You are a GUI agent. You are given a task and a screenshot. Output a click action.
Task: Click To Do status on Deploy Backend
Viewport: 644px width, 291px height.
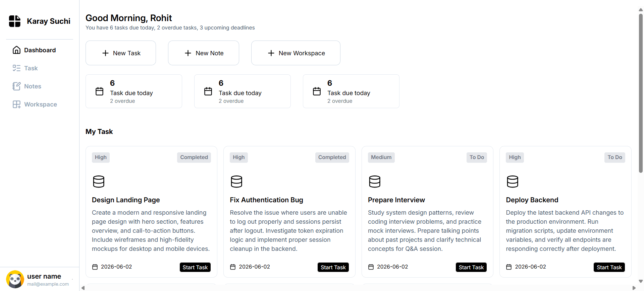(615, 157)
